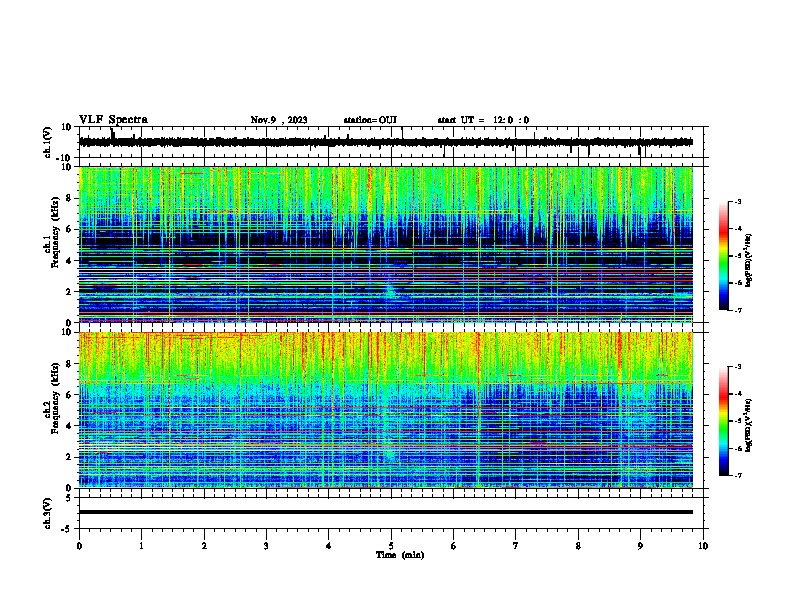Click the ch.2 colorbar "log(PSD)" unit label
This screenshot has width=792, height=612.
pos(749,425)
